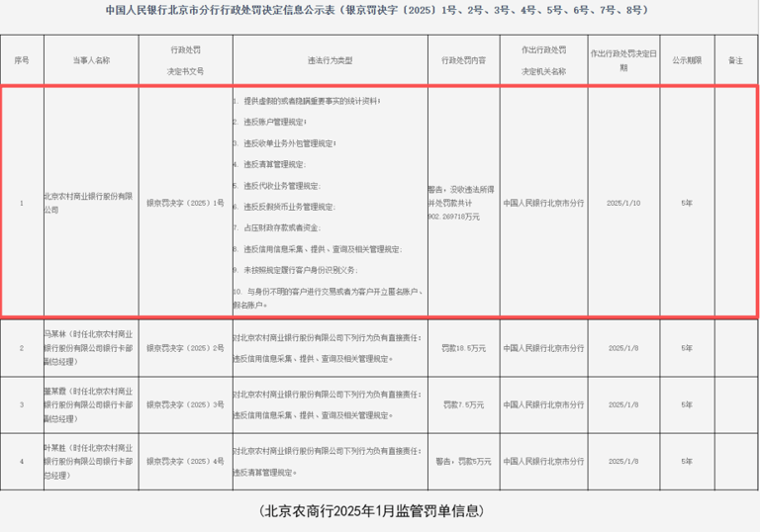This screenshot has height=532, width=760.
Task: Select date 2025/1/8 in the 马某林 row
Action: pyautogui.click(x=623, y=348)
